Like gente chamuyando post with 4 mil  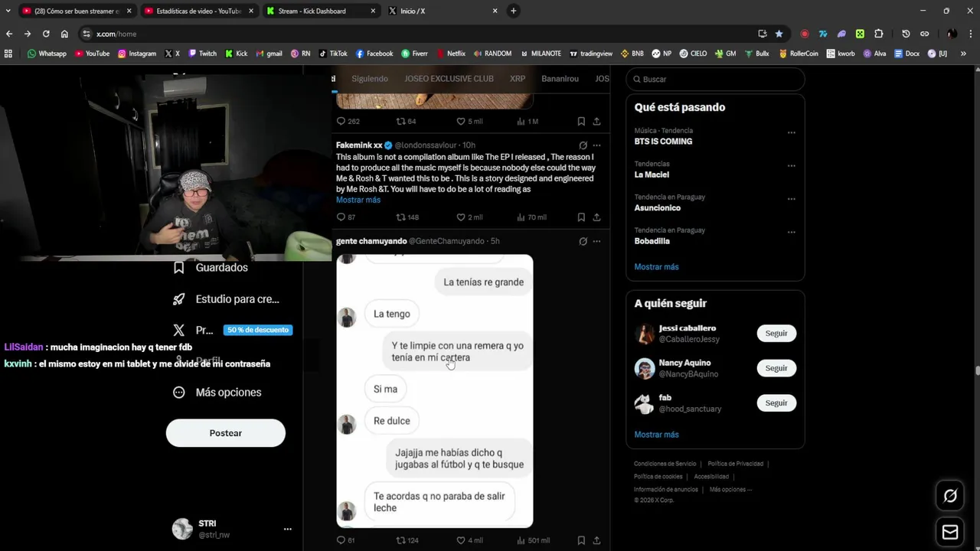(461, 540)
